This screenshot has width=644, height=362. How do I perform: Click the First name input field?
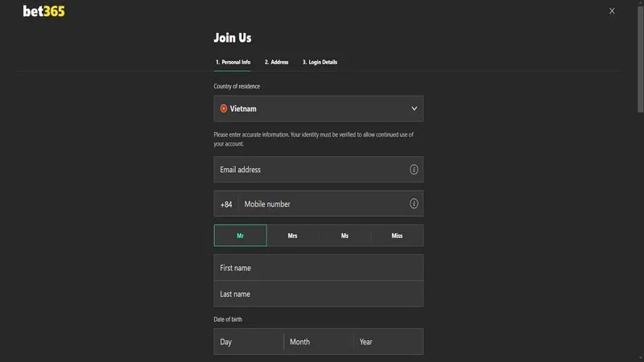pyautogui.click(x=318, y=268)
